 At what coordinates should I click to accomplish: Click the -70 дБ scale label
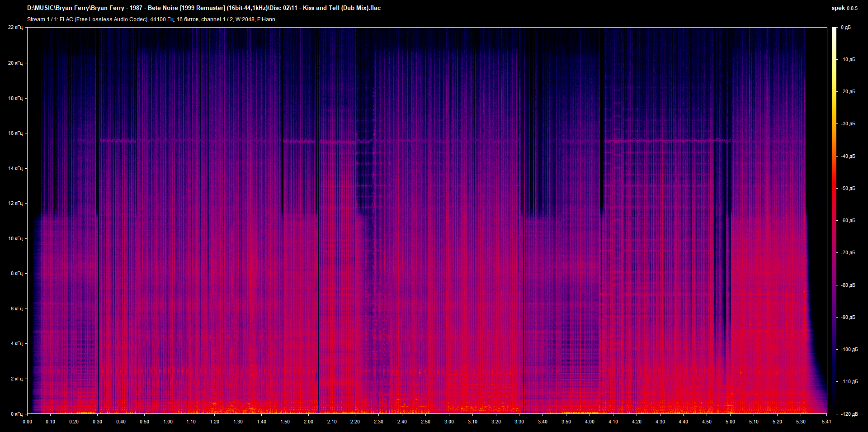tap(848, 252)
